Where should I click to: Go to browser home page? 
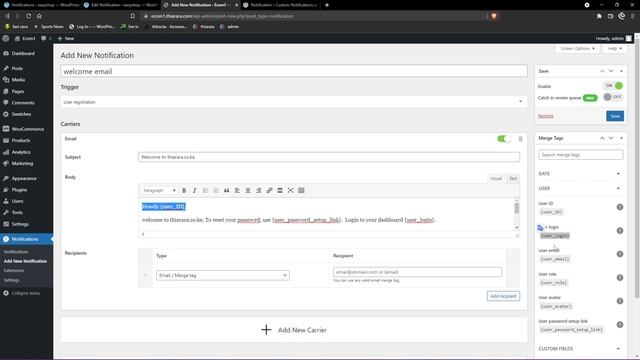coord(39,16)
